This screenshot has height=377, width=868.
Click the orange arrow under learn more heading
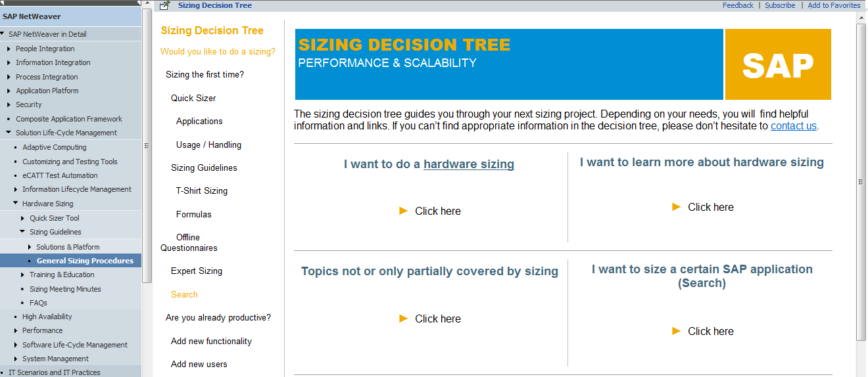pyautogui.click(x=676, y=207)
